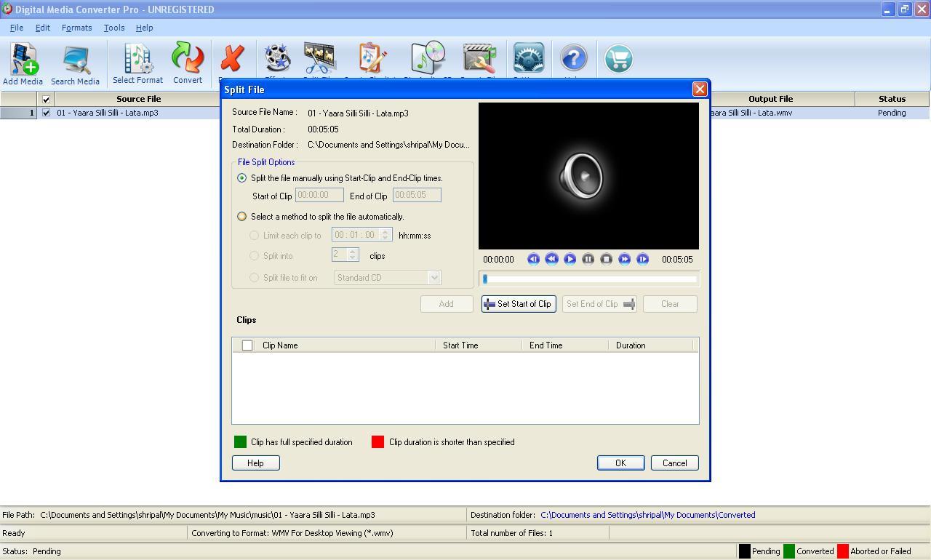Choose the 'Split file to fit on' option
This screenshot has height=560, width=931.
(x=254, y=278)
